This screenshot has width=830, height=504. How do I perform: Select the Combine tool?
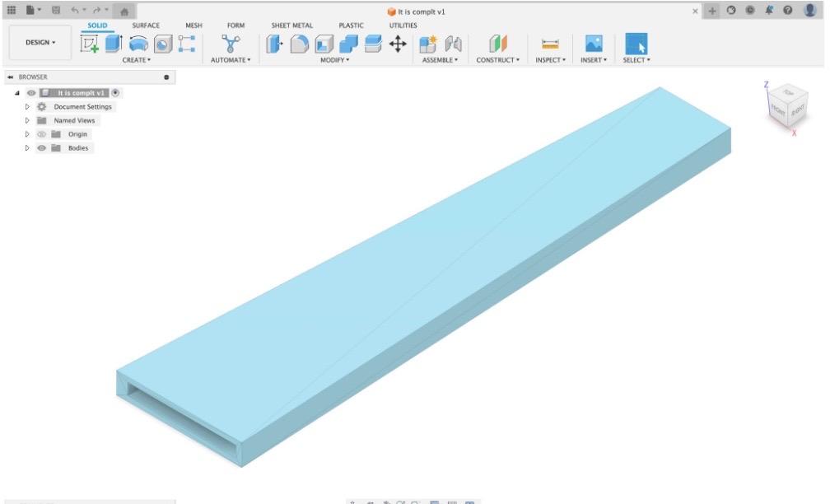click(x=348, y=44)
